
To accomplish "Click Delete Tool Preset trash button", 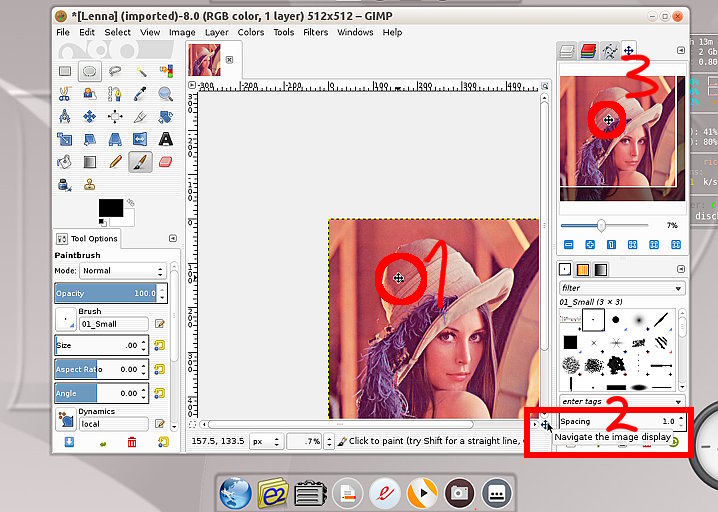I will [x=132, y=442].
